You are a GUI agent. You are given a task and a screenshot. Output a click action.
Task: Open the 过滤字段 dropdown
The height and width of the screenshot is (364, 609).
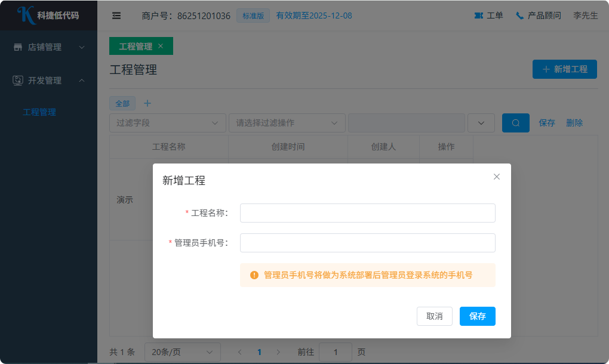(167, 123)
